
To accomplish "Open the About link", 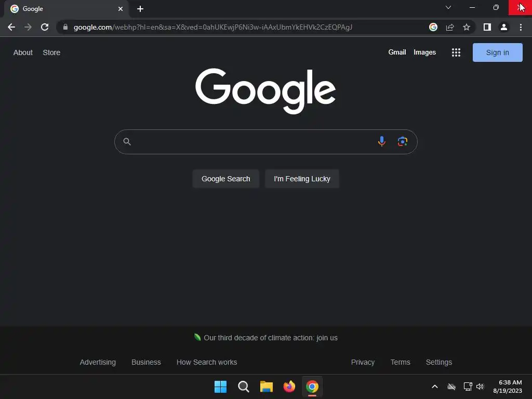I will pyautogui.click(x=23, y=52).
